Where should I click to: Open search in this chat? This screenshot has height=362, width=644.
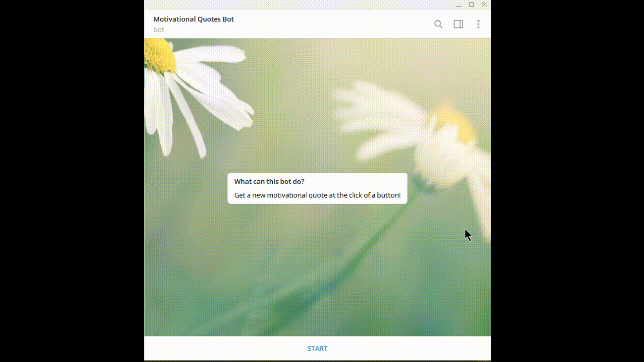click(438, 24)
